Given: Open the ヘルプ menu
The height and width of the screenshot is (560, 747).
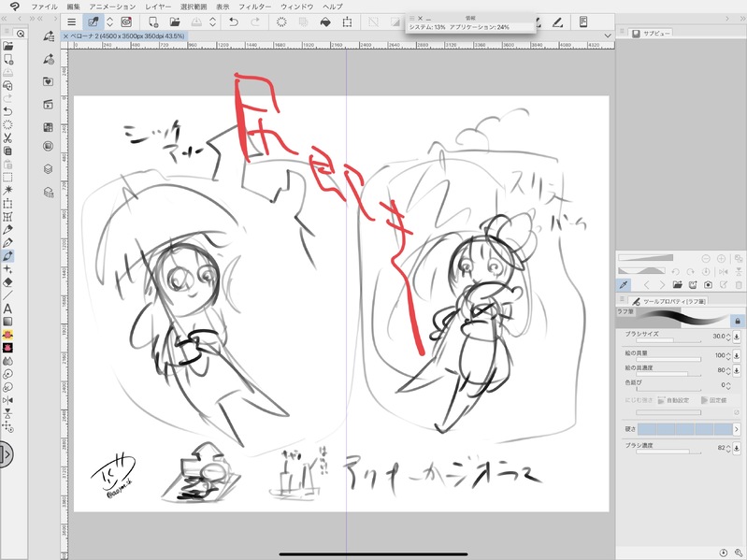Looking at the screenshot, I should [x=333, y=7].
